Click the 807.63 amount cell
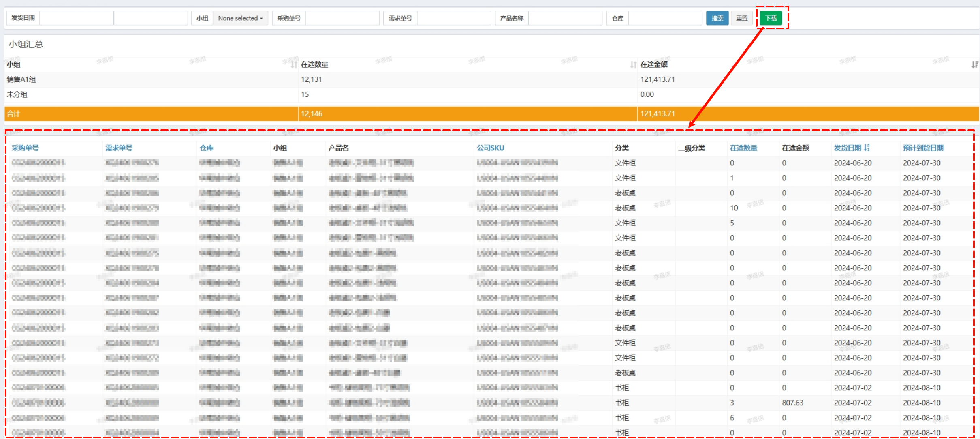Screen dimensions: 980x439 tap(792, 403)
